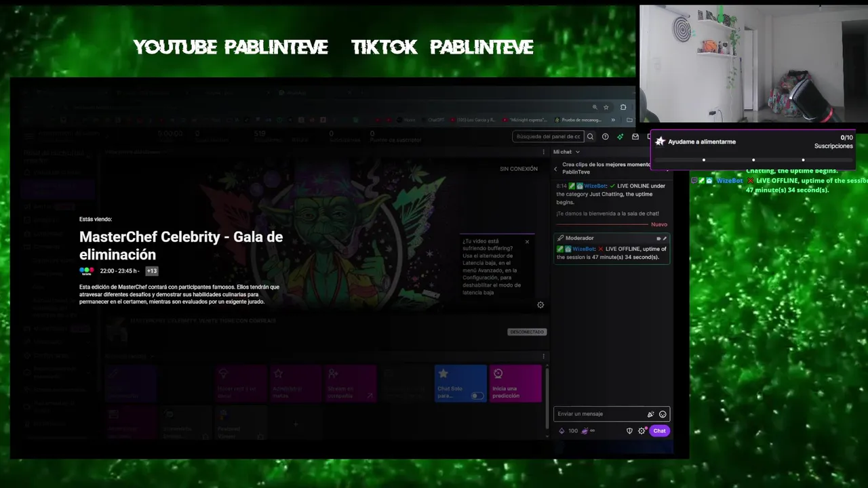This screenshot has height=488, width=868.
Task: Click the tag icon in Moderador box
Action: coord(658,239)
